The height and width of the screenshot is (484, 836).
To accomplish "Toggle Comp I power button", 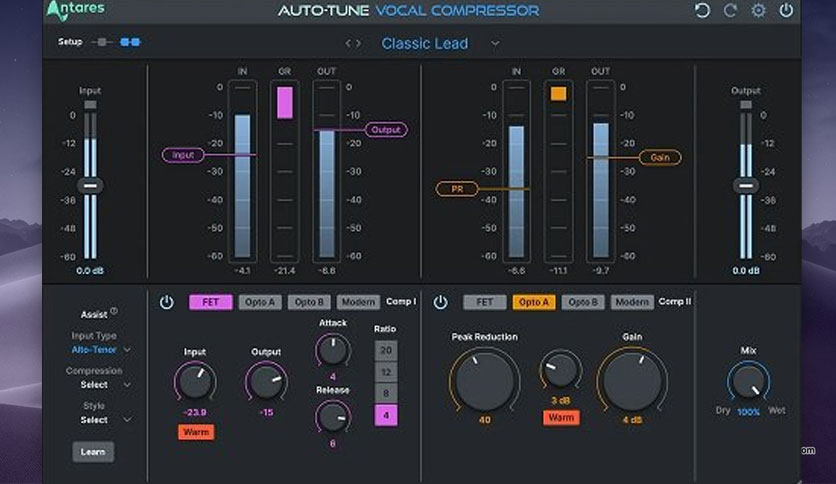I will 166,302.
